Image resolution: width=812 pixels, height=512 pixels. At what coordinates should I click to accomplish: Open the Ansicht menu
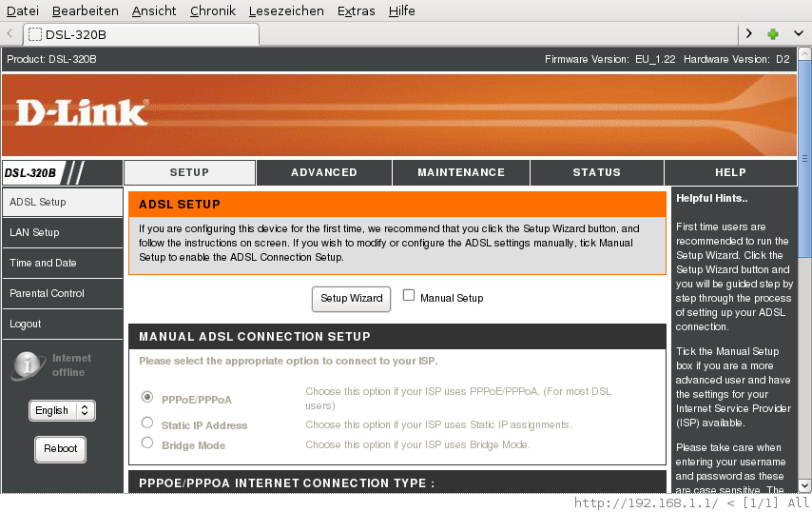coord(154,10)
